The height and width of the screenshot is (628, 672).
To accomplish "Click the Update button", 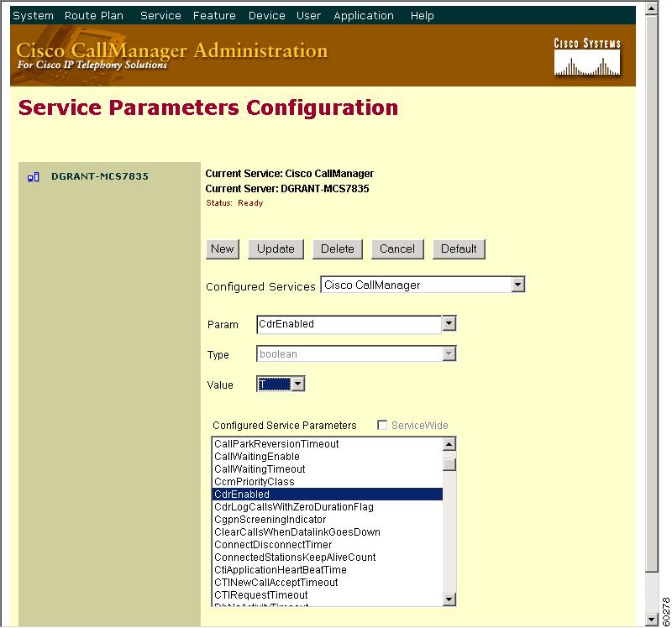I will pos(276,249).
